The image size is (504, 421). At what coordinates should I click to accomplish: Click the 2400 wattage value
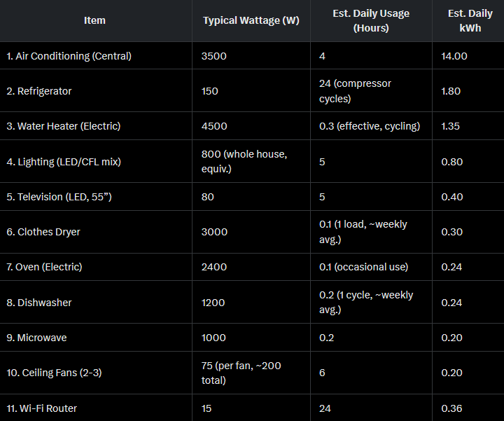coord(214,267)
